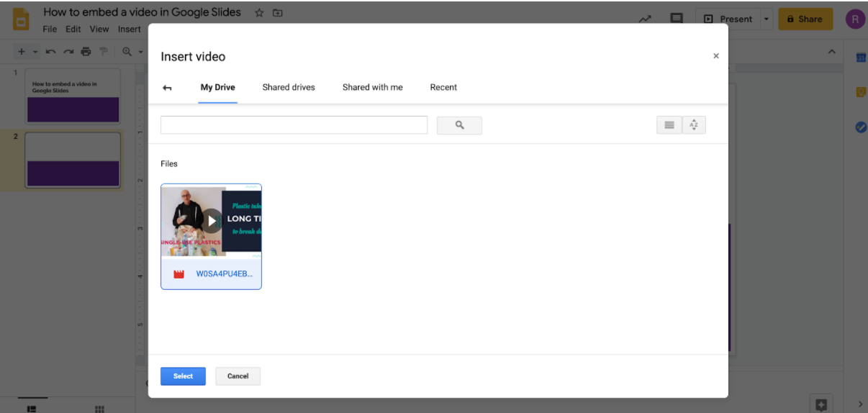Switch to list view in file picker
868x413 pixels.
pyautogui.click(x=669, y=125)
